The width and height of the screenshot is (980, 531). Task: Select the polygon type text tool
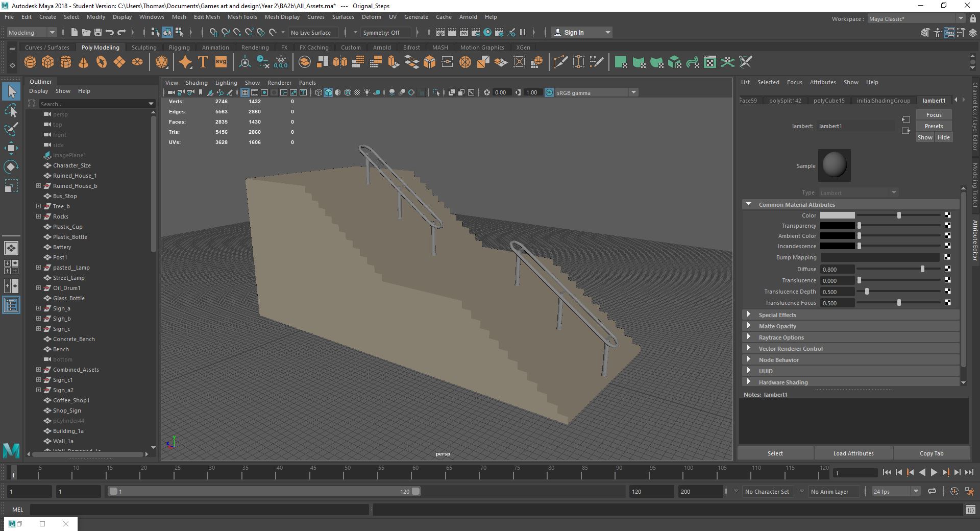(x=203, y=62)
